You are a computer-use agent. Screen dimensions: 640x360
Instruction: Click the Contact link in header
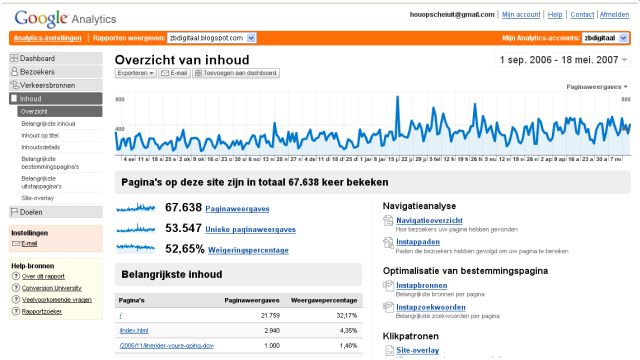click(582, 15)
